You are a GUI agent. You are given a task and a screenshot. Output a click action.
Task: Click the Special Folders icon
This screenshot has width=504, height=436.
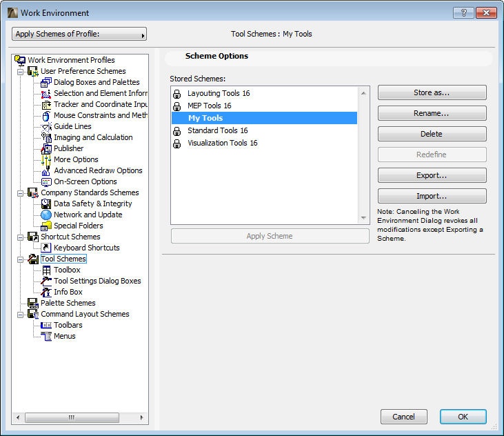coord(46,226)
